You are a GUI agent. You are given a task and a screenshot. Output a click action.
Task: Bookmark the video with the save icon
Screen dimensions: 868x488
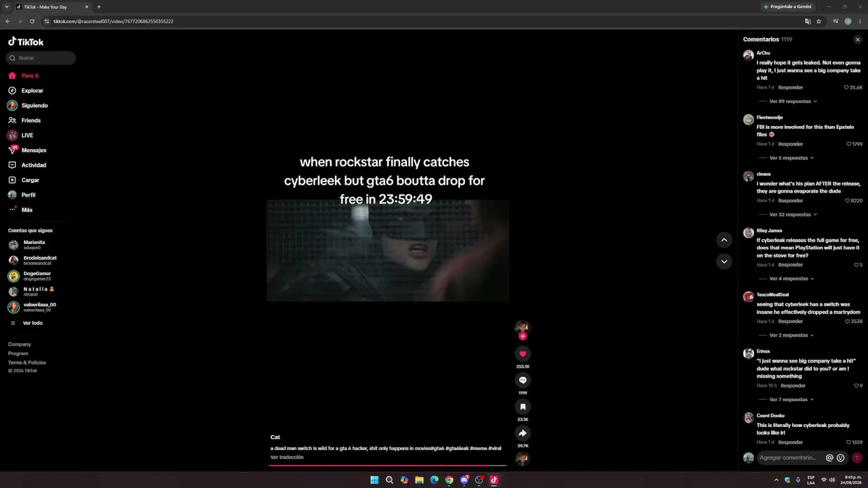(523, 407)
